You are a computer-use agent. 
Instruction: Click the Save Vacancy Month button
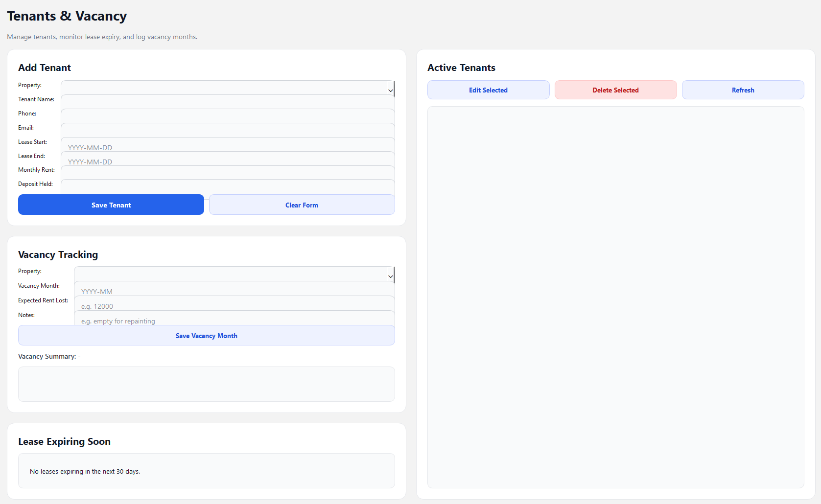[207, 335]
